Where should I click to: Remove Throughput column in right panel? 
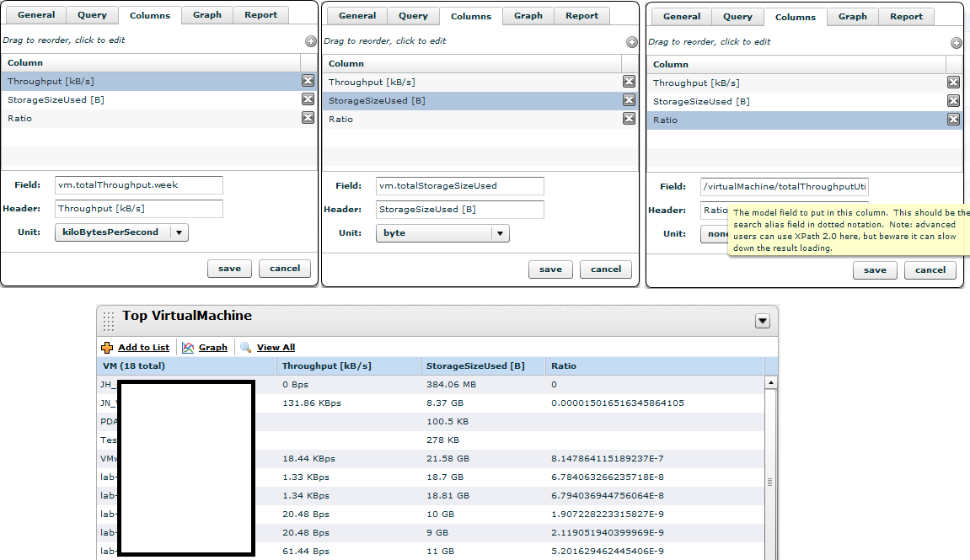(x=953, y=83)
